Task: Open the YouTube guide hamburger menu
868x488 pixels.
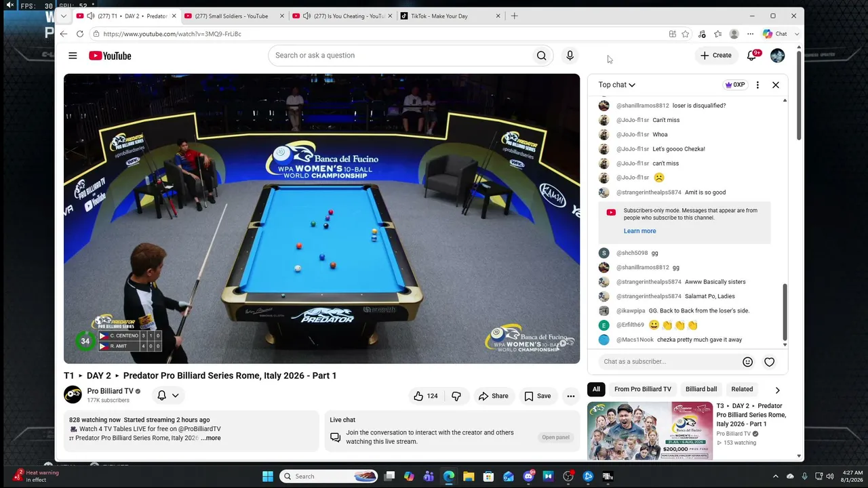Action: tap(73, 56)
